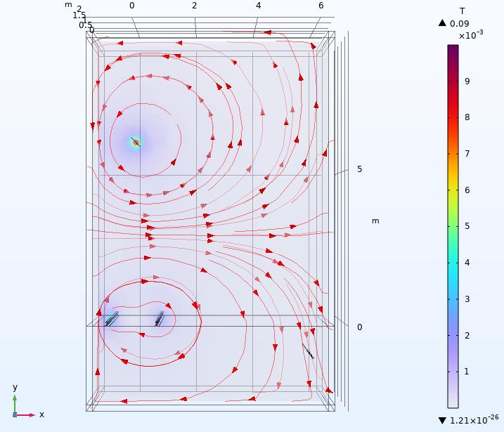Click the purple bottom end of the color legend
Viewport: 504px width, 432px height.
click(x=453, y=400)
